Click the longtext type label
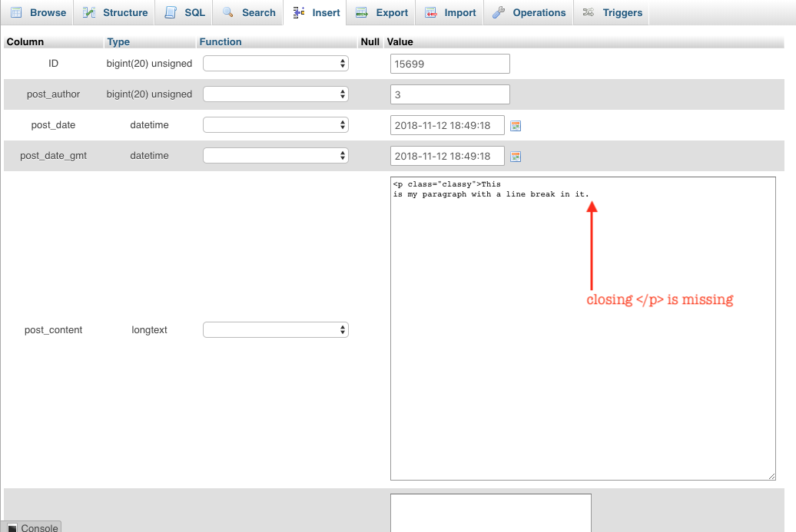 click(149, 329)
